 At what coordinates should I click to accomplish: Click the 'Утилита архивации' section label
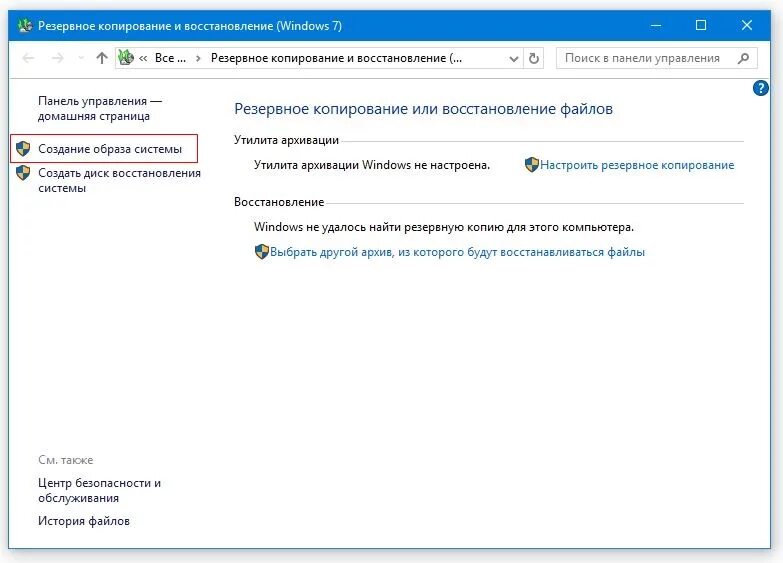(x=287, y=140)
